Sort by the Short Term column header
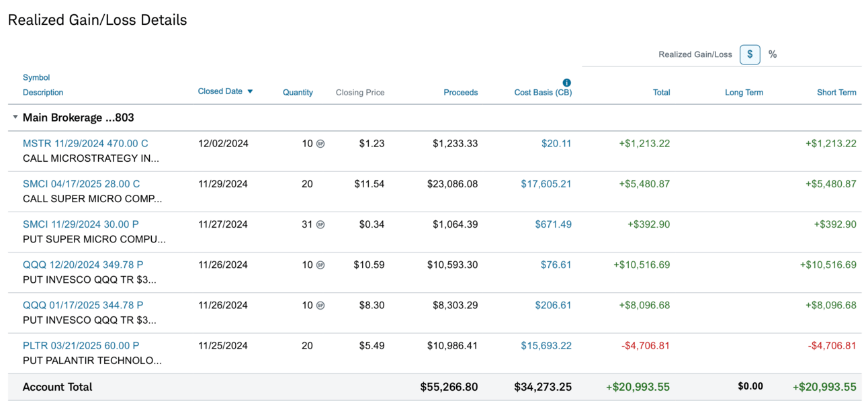Screen dimensions: 868x405 [x=836, y=93]
